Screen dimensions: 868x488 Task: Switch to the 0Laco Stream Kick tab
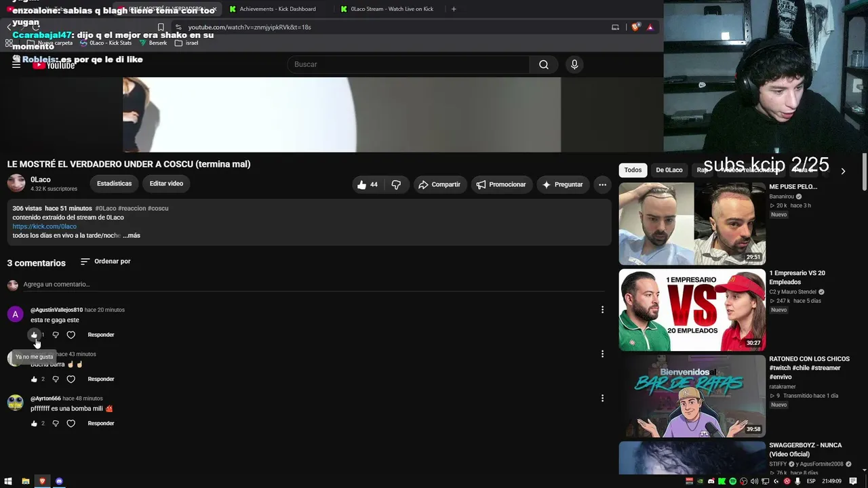click(392, 9)
